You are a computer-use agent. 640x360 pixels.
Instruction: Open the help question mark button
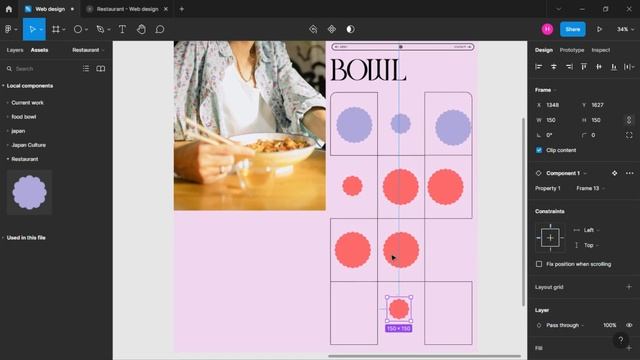click(x=620, y=340)
